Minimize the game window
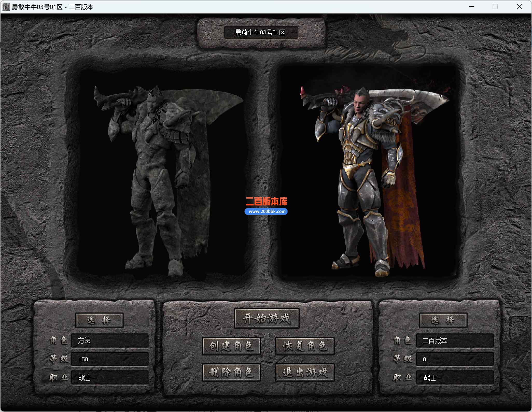This screenshot has width=532, height=412. 472,7
